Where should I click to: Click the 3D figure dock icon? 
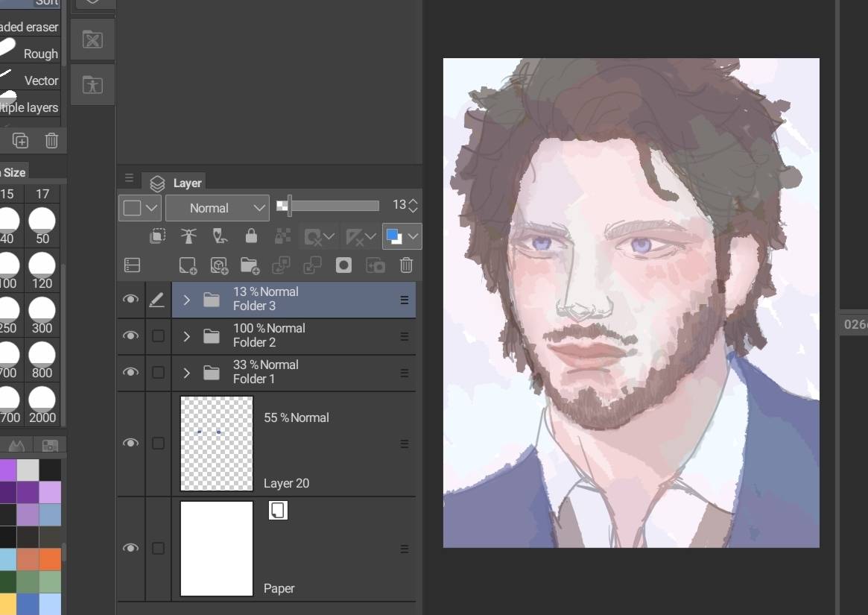[x=92, y=85]
